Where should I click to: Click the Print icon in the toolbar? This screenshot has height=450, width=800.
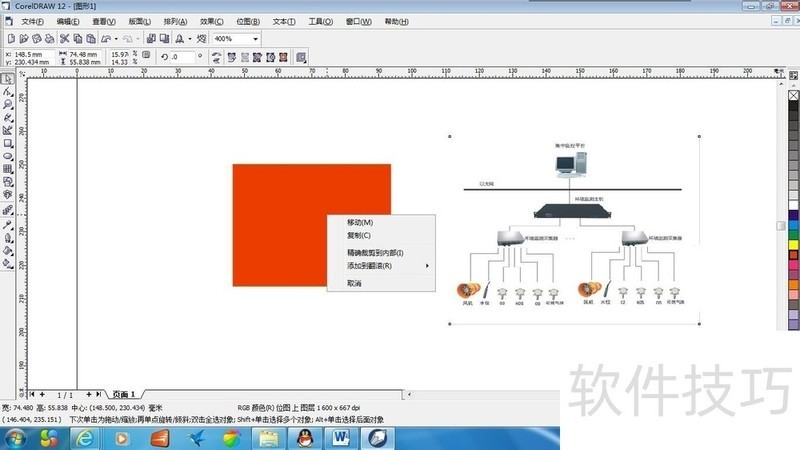click(x=48, y=39)
